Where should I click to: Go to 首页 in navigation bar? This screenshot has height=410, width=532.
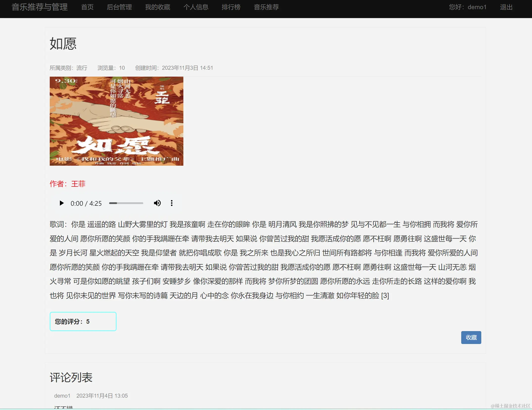pos(87,7)
